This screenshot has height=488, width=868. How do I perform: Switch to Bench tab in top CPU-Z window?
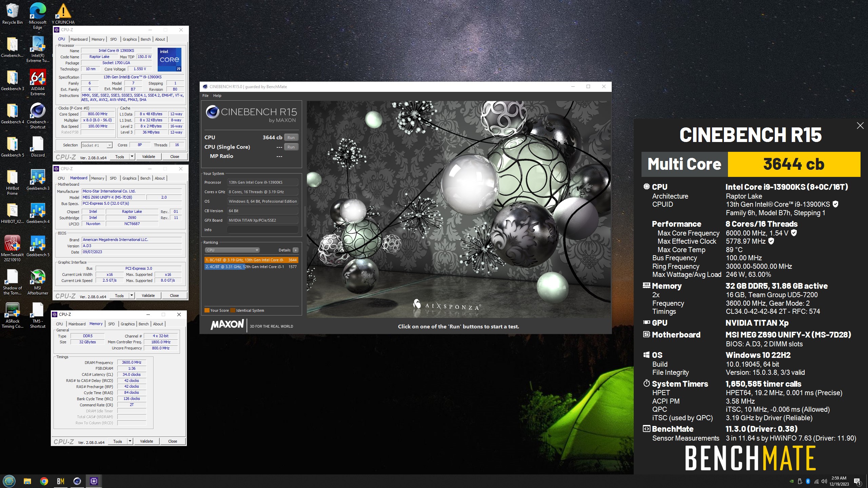(145, 39)
